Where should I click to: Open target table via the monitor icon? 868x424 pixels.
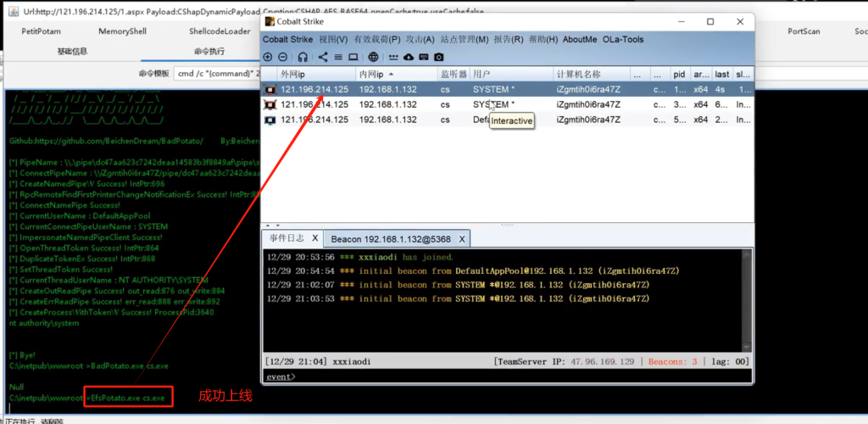[x=353, y=57]
